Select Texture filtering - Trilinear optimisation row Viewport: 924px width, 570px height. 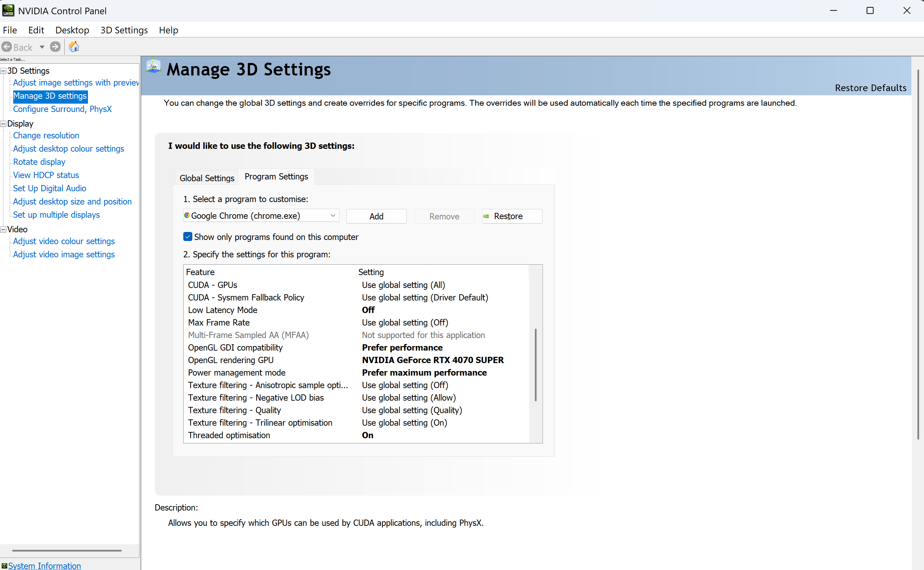pyautogui.click(x=356, y=423)
